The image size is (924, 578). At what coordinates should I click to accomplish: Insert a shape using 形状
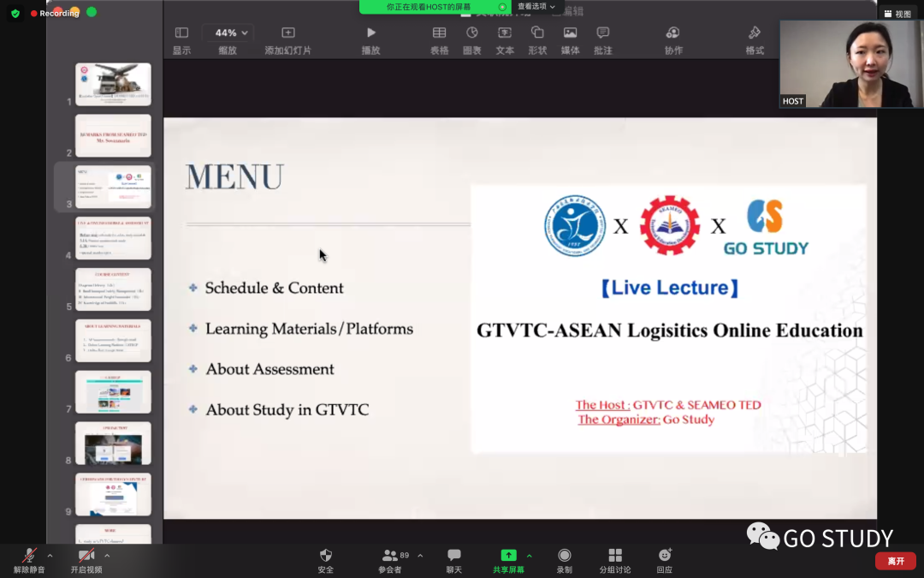click(x=537, y=40)
